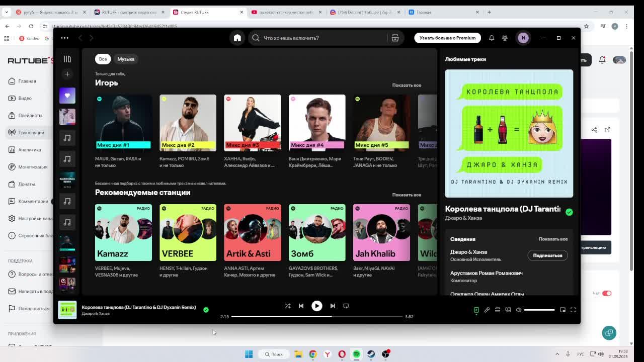Open the Windows Start button

click(249, 354)
